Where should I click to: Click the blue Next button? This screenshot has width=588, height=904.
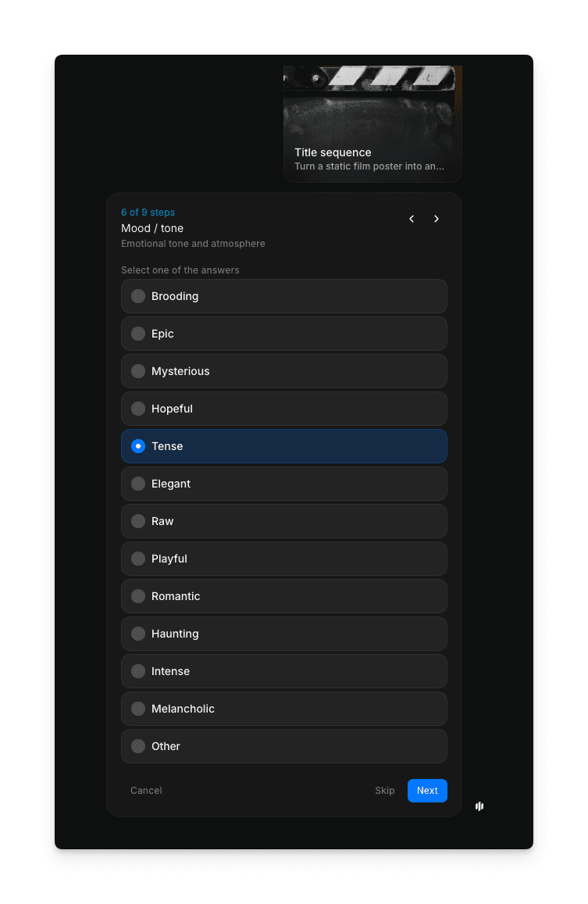click(x=427, y=791)
